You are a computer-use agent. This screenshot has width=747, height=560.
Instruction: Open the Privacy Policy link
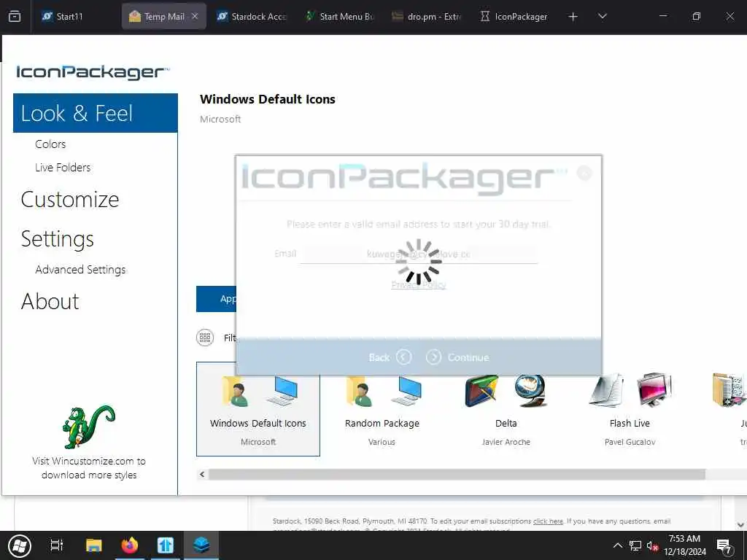[x=418, y=285]
